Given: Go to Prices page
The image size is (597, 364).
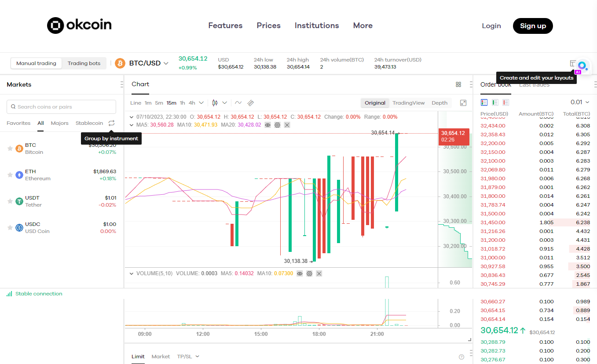Looking at the screenshot, I should pos(269,25).
